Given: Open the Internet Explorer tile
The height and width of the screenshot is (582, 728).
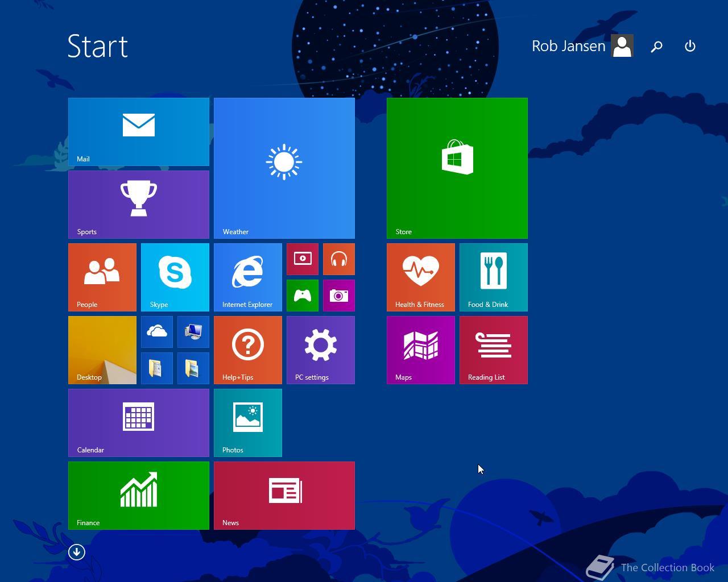Looking at the screenshot, I should [x=248, y=277].
